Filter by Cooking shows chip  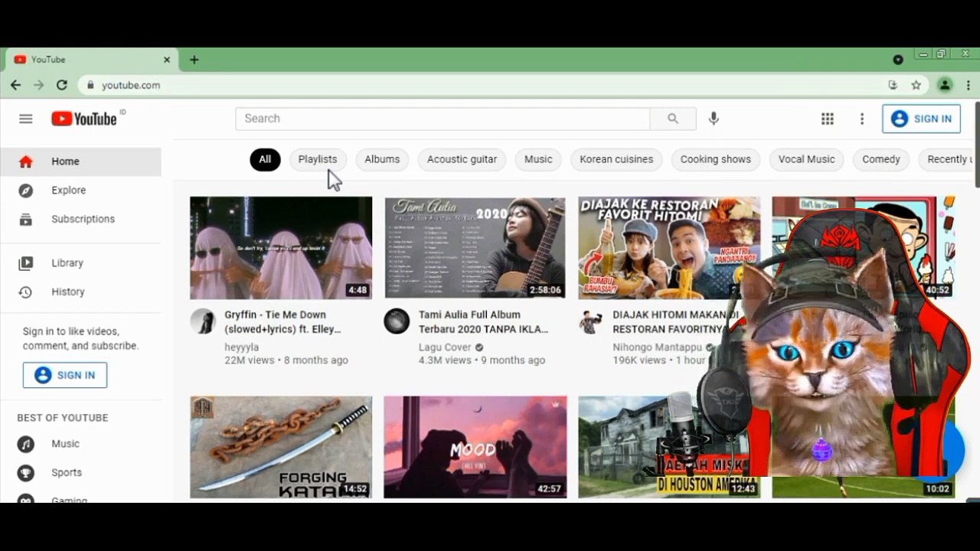pyautogui.click(x=716, y=159)
